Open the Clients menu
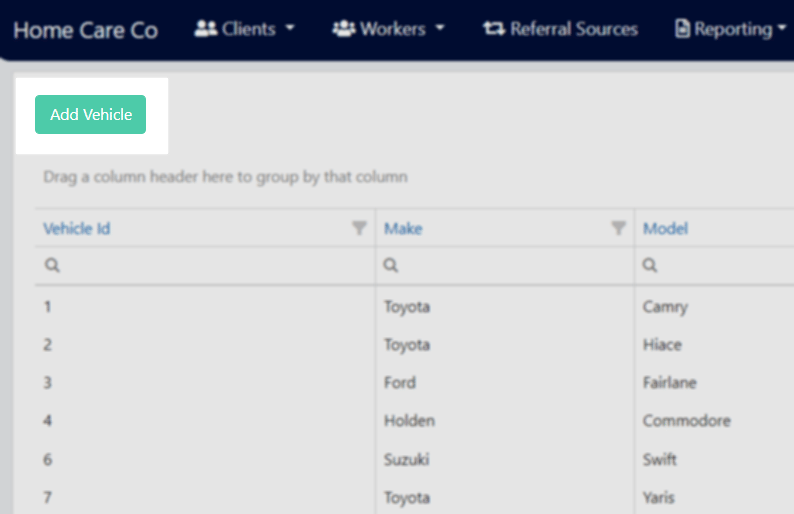 click(245, 29)
